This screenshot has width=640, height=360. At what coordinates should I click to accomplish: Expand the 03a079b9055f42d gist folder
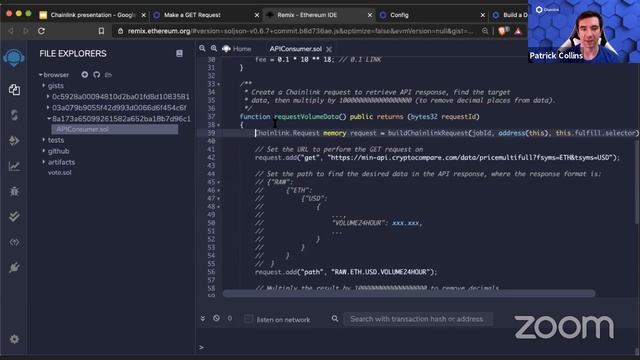click(48, 108)
